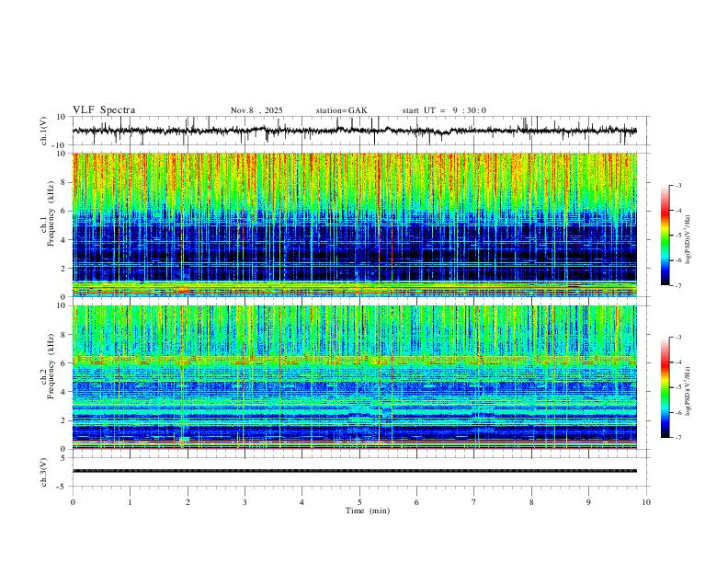Click the 'ch.3(V)' axis label
This screenshot has height=563, width=728.
coord(44,473)
